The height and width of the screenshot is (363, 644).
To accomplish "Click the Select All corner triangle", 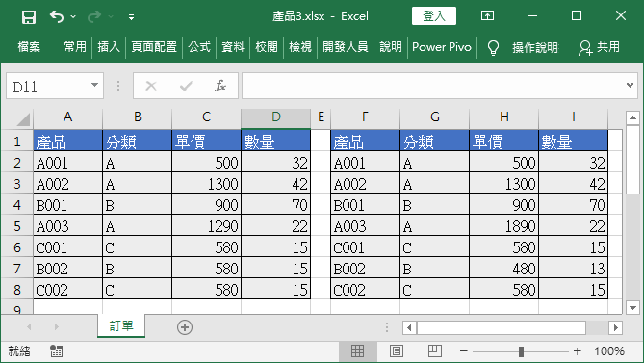I will [x=22, y=119].
